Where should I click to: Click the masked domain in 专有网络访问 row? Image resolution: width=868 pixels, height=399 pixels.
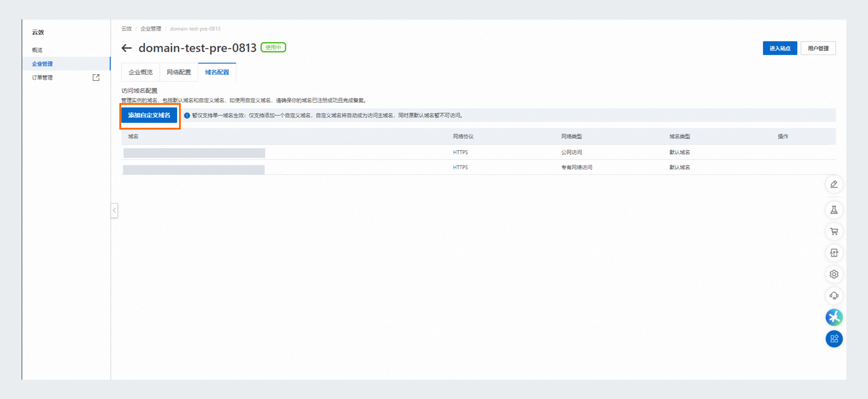click(194, 170)
